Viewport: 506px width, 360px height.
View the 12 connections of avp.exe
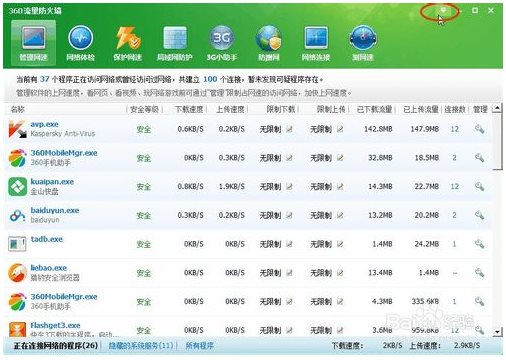[455, 129]
